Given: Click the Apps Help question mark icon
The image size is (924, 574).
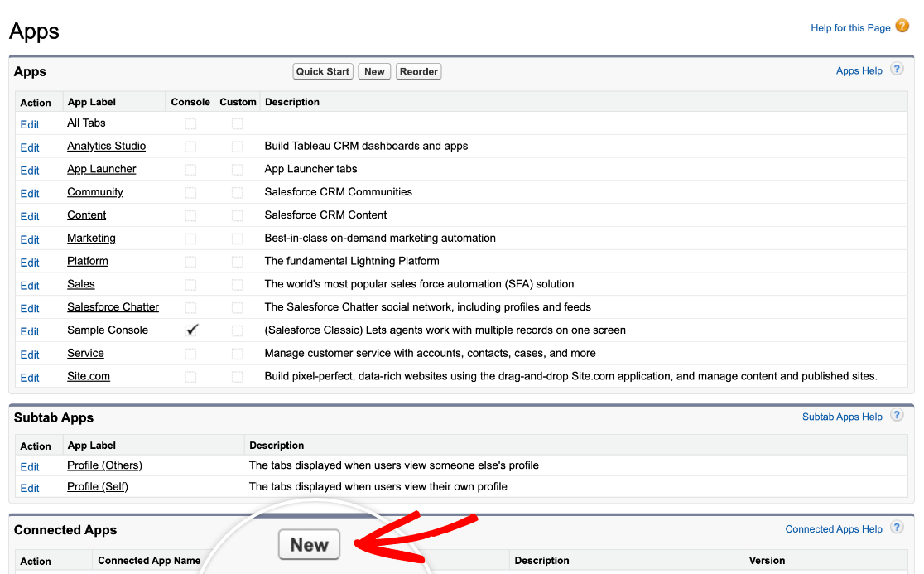Looking at the screenshot, I should click(x=897, y=69).
